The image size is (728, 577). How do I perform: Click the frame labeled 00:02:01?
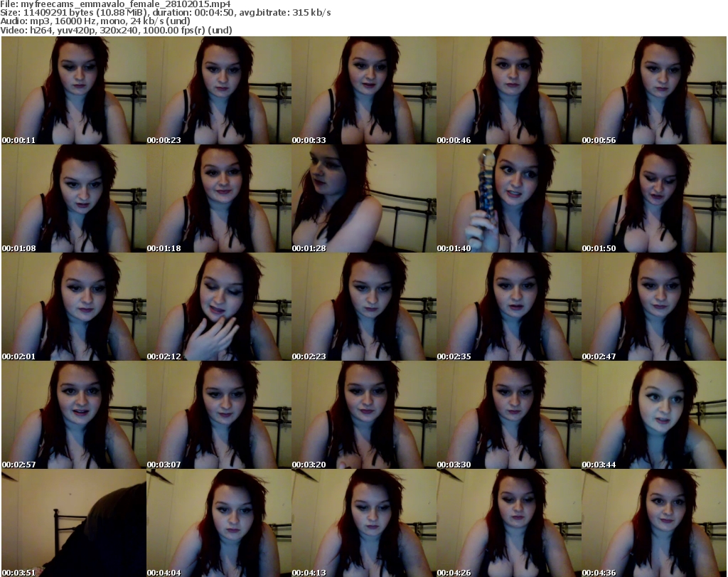(x=74, y=307)
